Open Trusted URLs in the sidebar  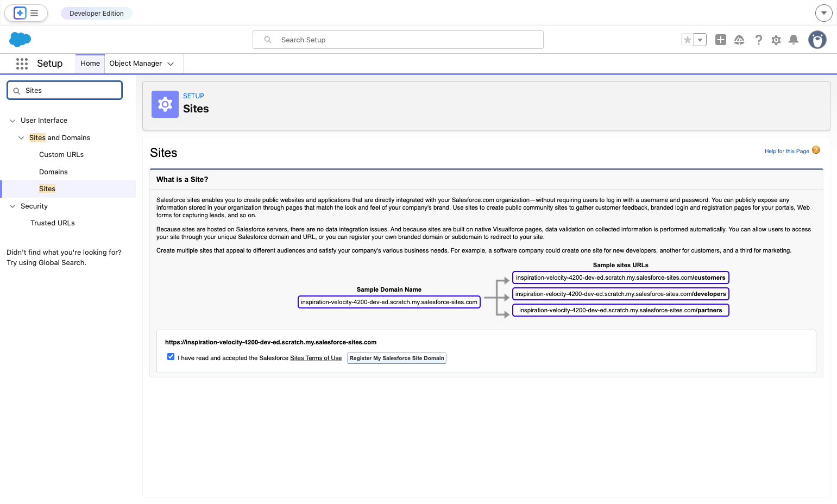(53, 223)
